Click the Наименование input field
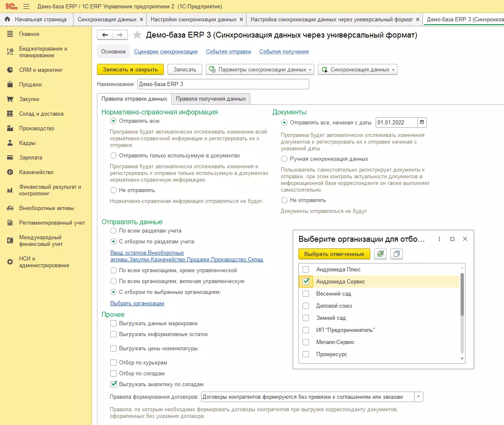Image resolution: width=504 pixels, height=425 pixels. click(223, 84)
